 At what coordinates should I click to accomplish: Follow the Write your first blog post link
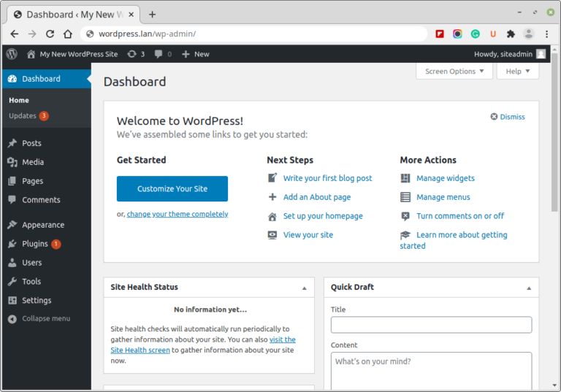327,178
